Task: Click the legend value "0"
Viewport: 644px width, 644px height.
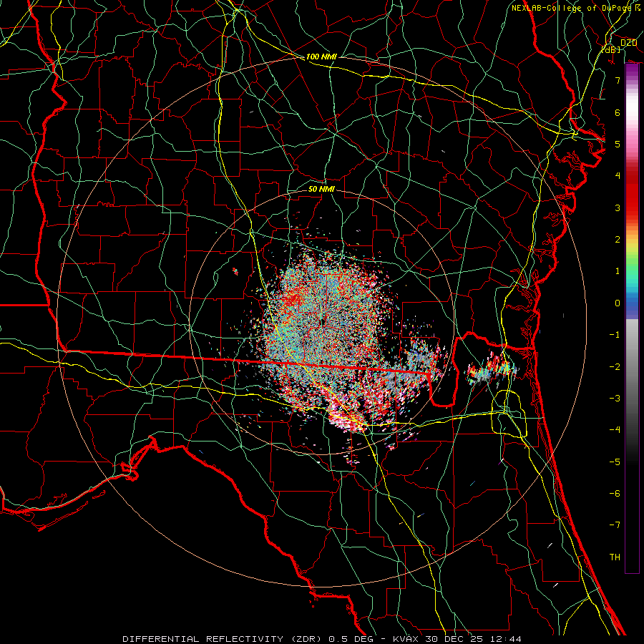Action: tap(618, 303)
